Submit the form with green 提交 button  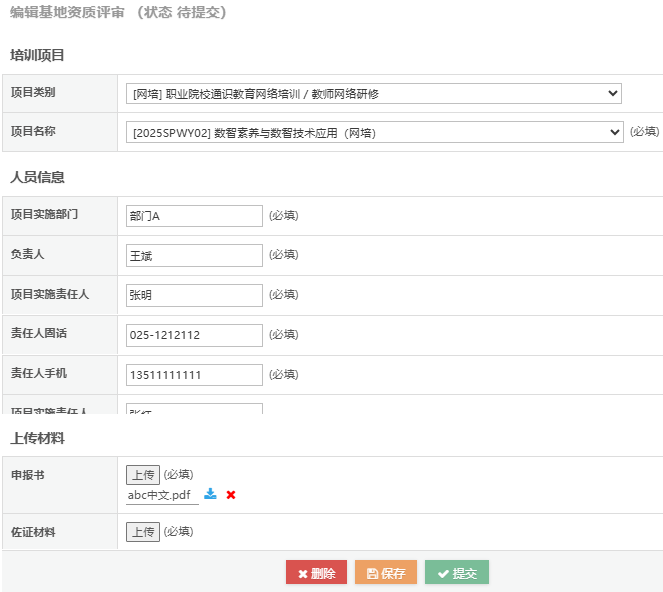[456, 573]
